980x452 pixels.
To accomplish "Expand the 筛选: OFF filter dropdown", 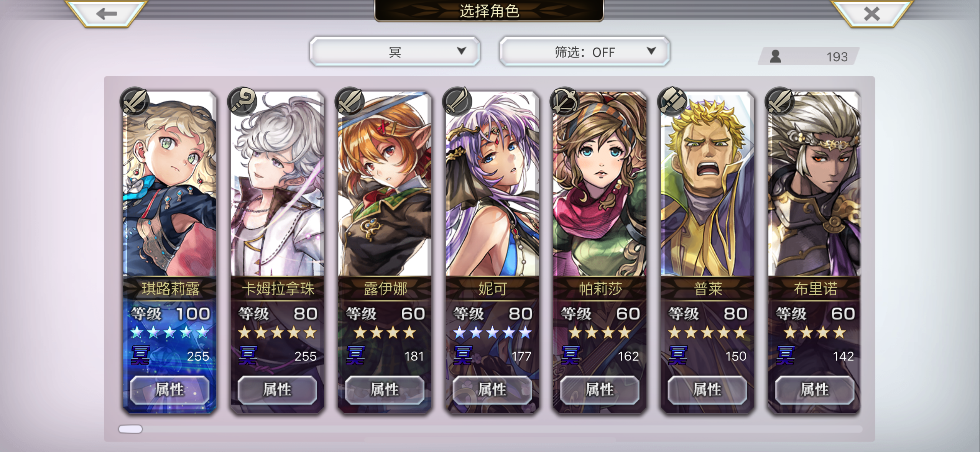I will (x=584, y=51).
